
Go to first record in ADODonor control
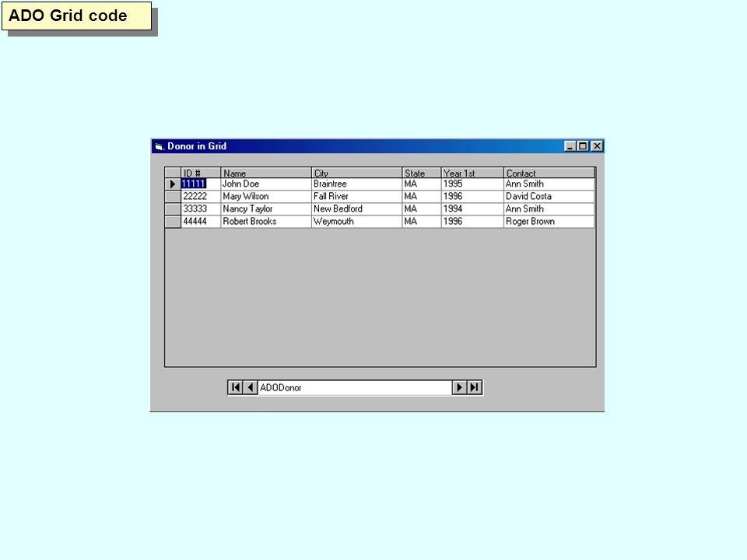coord(235,387)
